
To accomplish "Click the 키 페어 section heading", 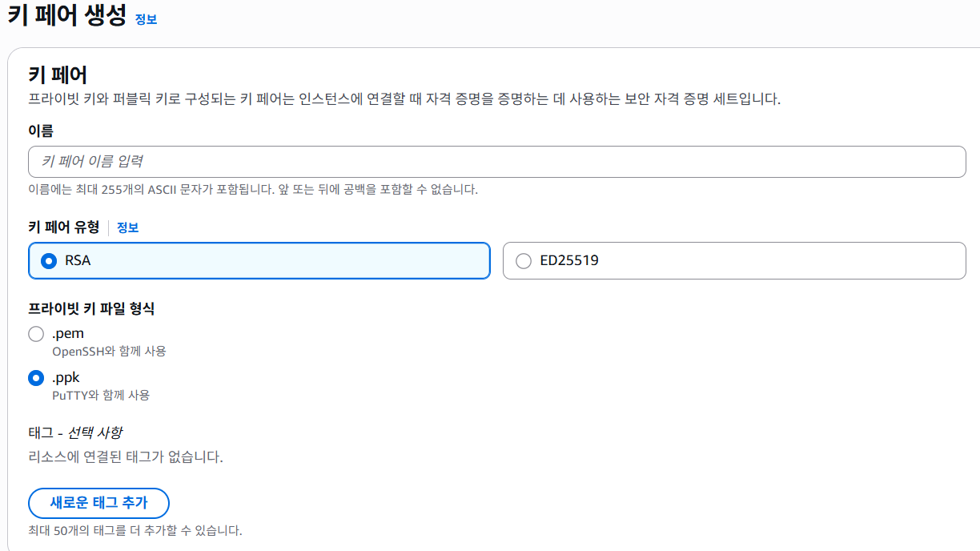I will pyautogui.click(x=58, y=74).
